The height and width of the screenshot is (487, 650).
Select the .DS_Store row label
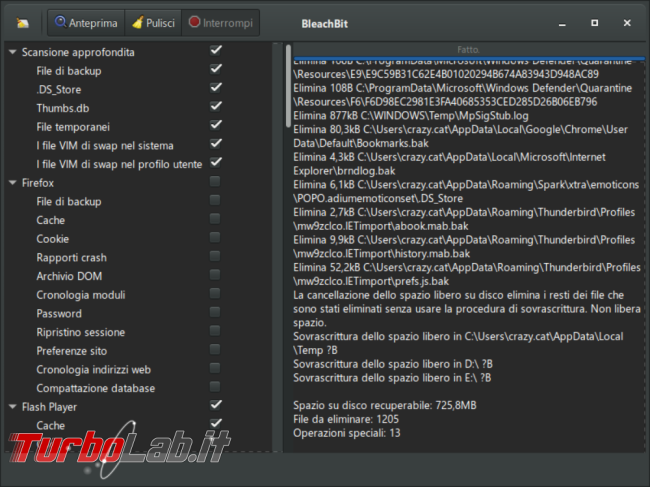pyautogui.click(x=58, y=90)
